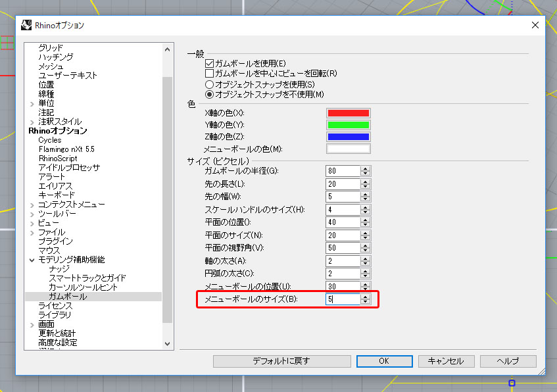The width and height of the screenshot is (557, 392).
Task: Select オブジェクトスナップを不使用(M) radio button
Action: (209, 95)
